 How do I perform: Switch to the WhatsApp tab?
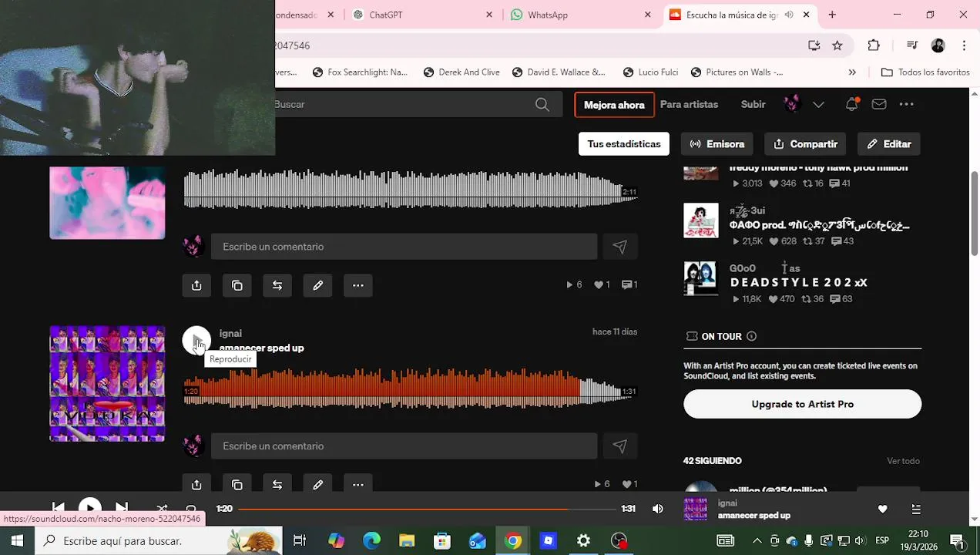[579, 15]
